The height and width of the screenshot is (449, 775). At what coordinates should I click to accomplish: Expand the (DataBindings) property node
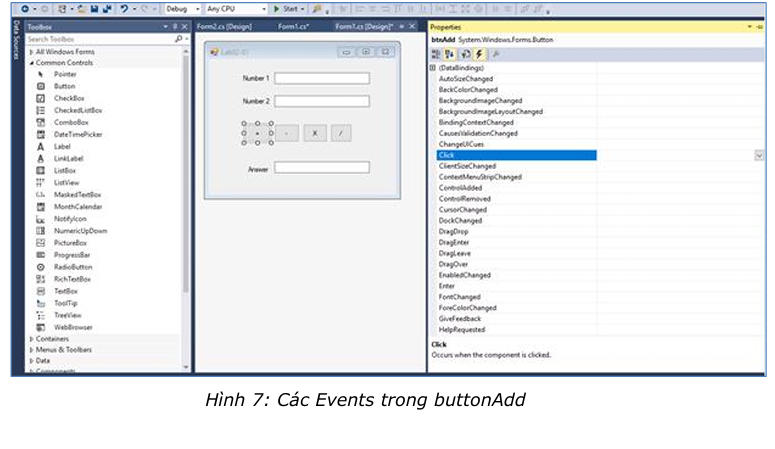click(x=432, y=67)
